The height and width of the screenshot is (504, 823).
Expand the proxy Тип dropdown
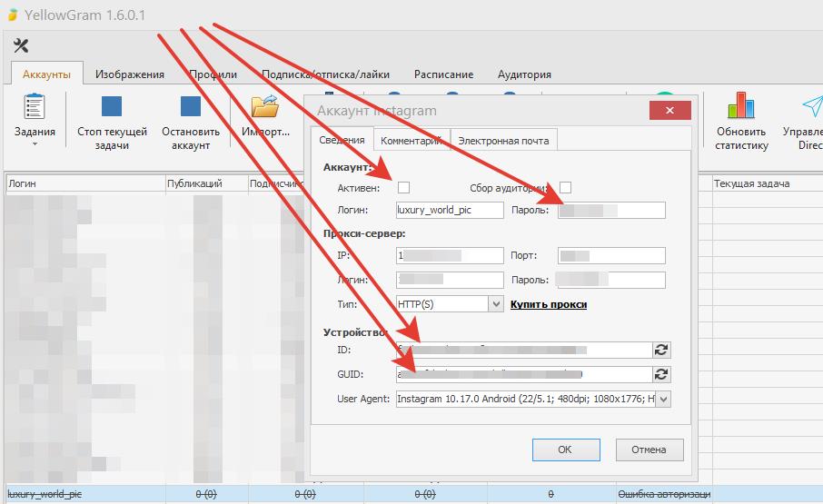[496, 304]
